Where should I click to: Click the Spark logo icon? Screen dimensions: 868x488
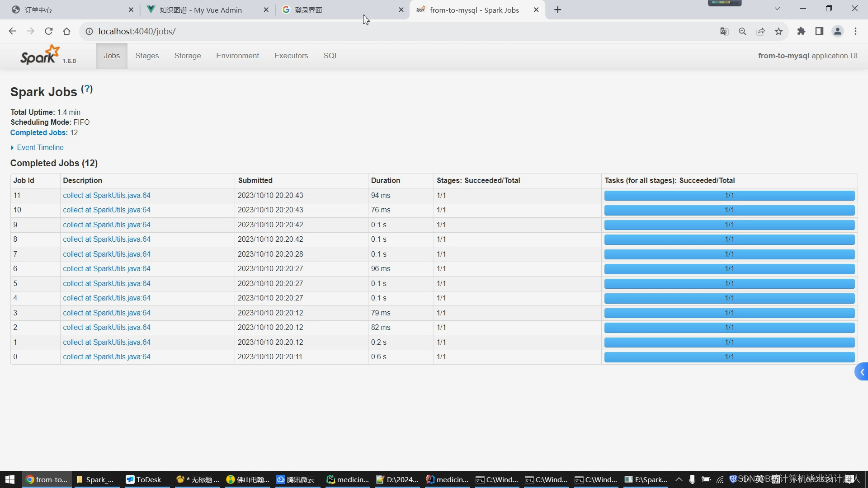tap(40, 55)
